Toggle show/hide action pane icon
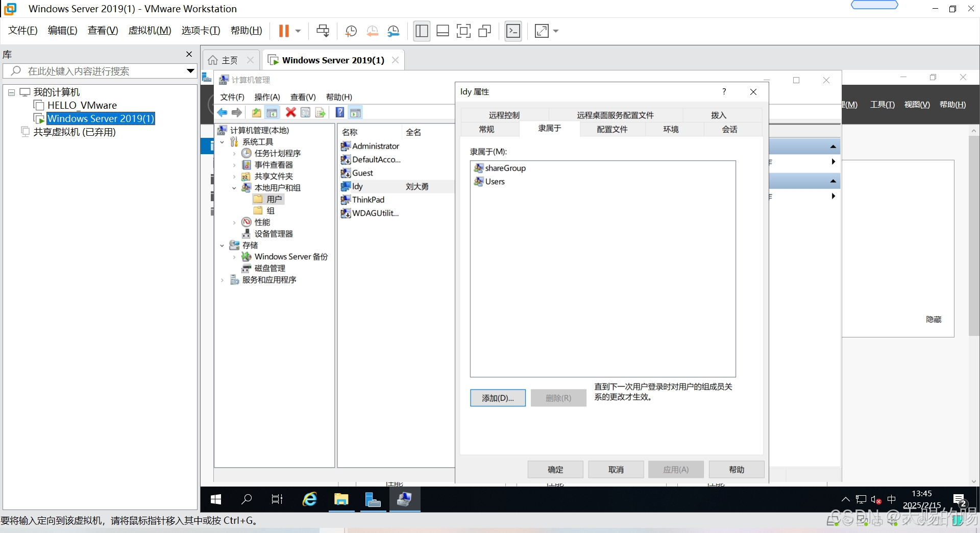The width and height of the screenshot is (980, 533). click(356, 113)
